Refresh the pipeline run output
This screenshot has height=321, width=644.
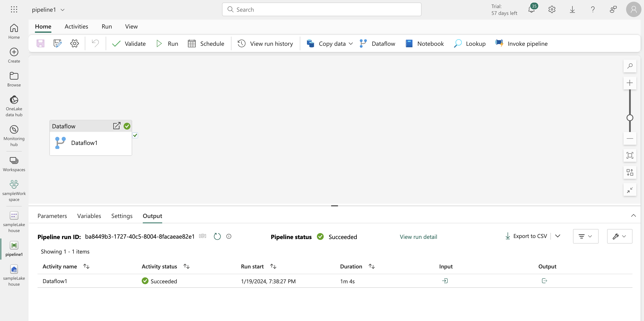[217, 236]
